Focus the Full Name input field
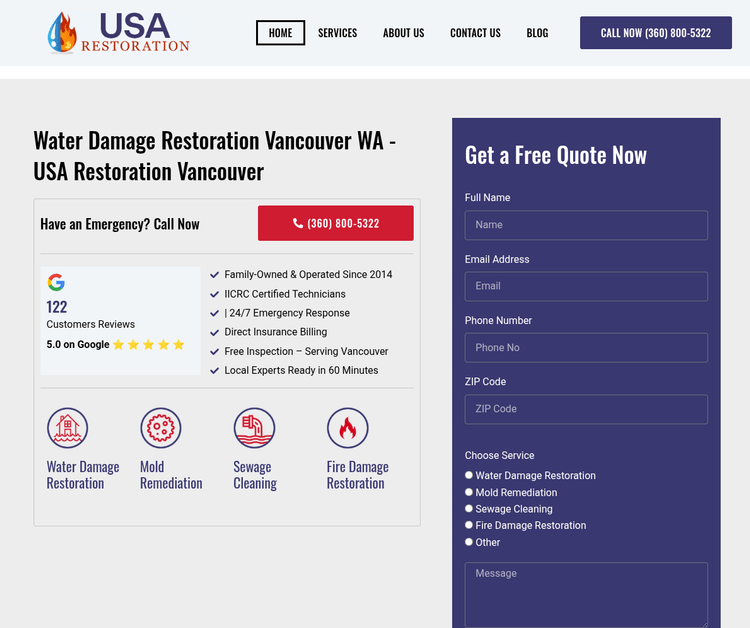 click(x=586, y=225)
